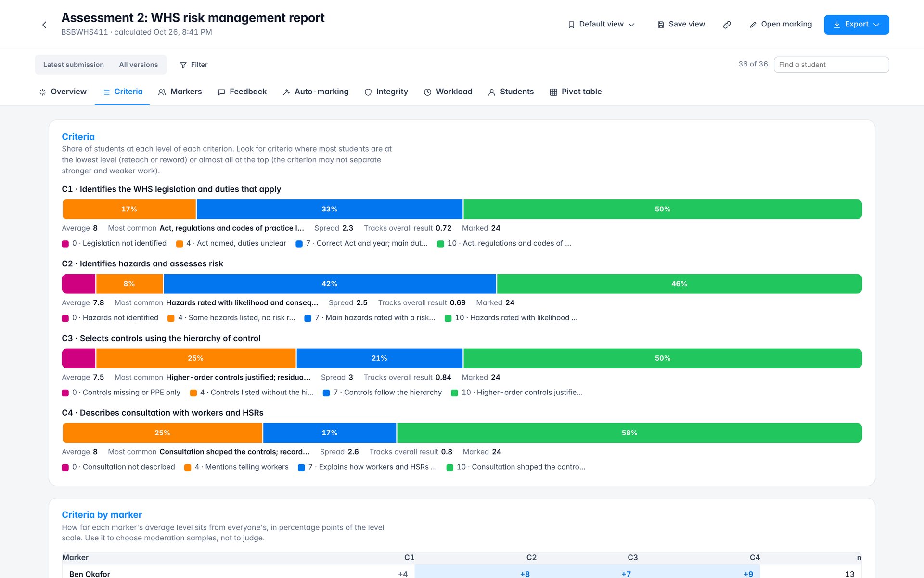Click C1 orange 17% bar segment

(x=129, y=209)
